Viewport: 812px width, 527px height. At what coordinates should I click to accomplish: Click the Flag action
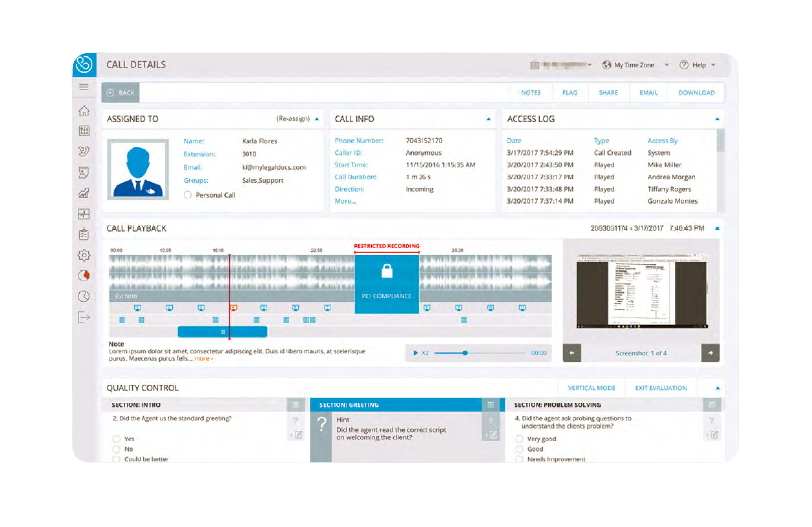tap(570, 93)
